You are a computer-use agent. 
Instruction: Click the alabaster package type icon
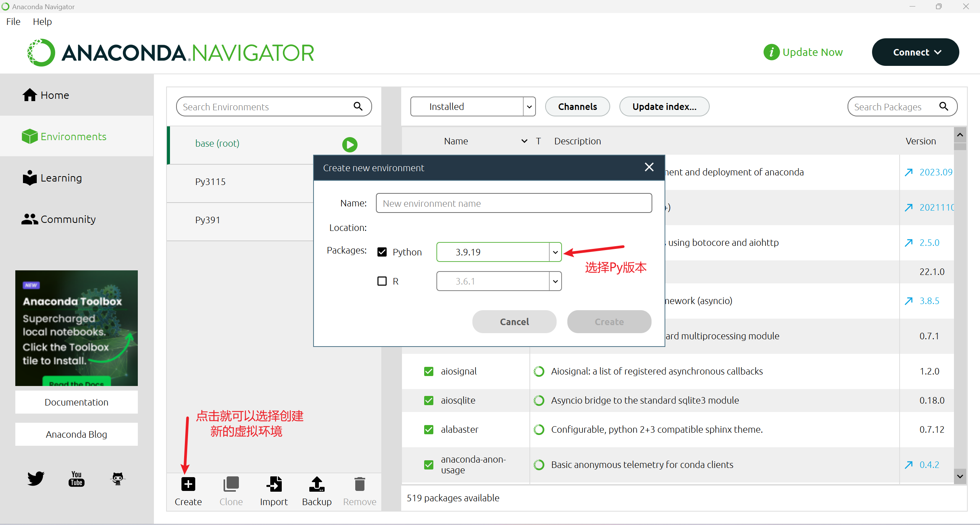(x=539, y=430)
